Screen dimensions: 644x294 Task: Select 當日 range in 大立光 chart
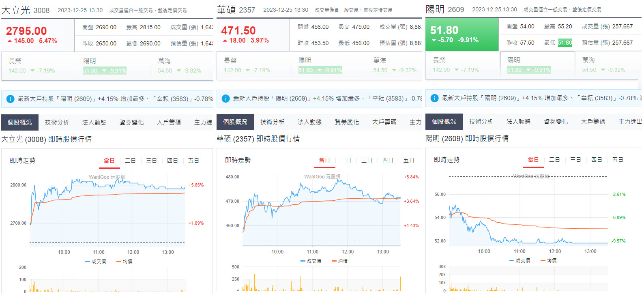coord(109,161)
